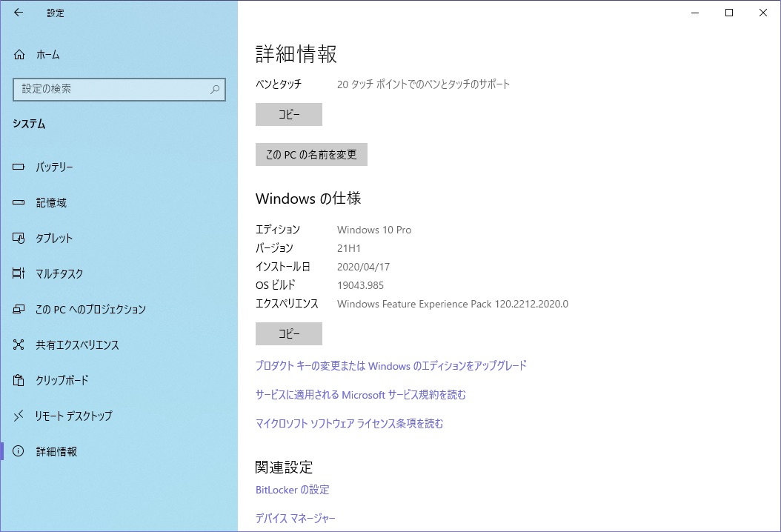This screenshot has width=781, height=532.
Task: Click the システム sidebar heading
Action: 29,124
